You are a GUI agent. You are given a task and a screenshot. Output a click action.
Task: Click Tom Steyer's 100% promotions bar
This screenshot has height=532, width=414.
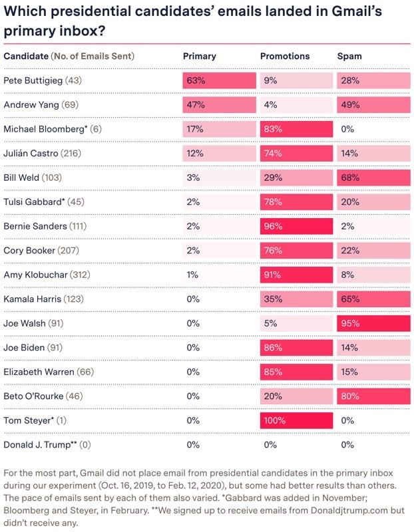tap(296, 420)
